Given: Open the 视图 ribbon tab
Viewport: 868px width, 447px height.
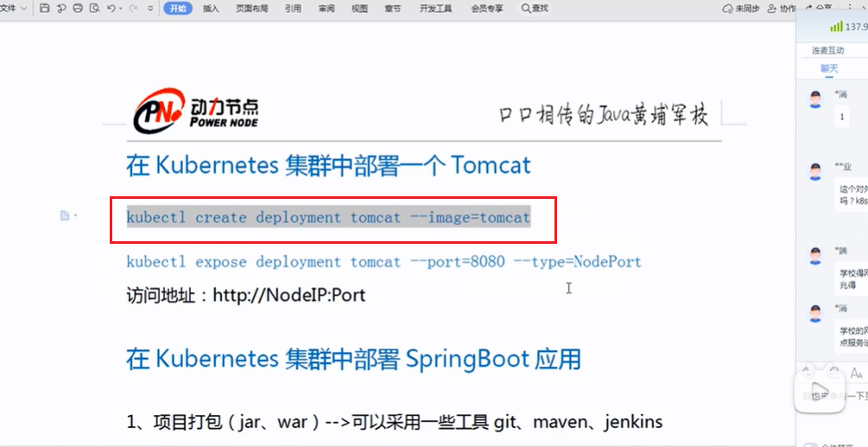Looking at the screenshot, I should click(x=360, y=9).
